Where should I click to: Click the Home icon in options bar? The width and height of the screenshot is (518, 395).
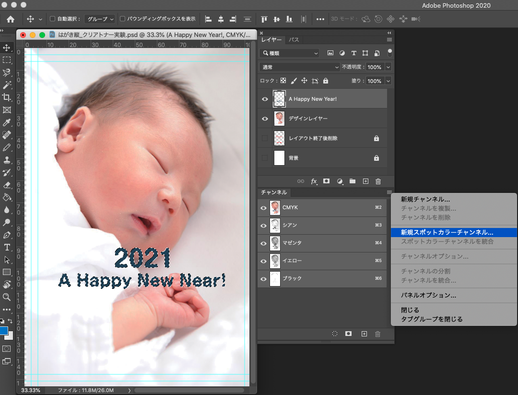click(10, 19)
